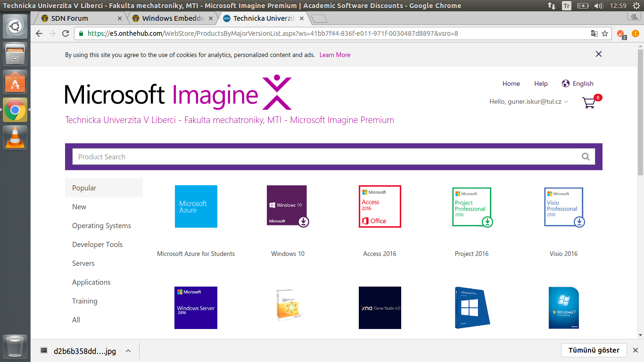Viewport: 644px width, 362px height.
Task: Go back to the previous page
Action: (39, 33)
